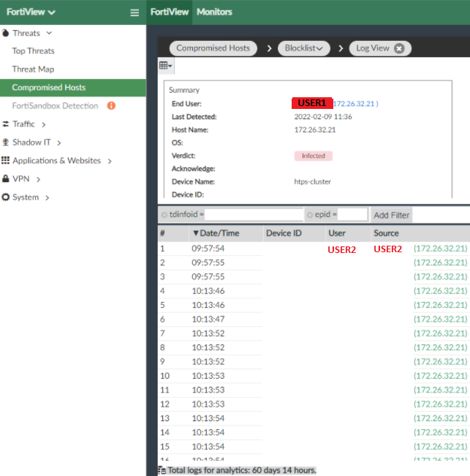Click the epid filter input field

(352, 215)
